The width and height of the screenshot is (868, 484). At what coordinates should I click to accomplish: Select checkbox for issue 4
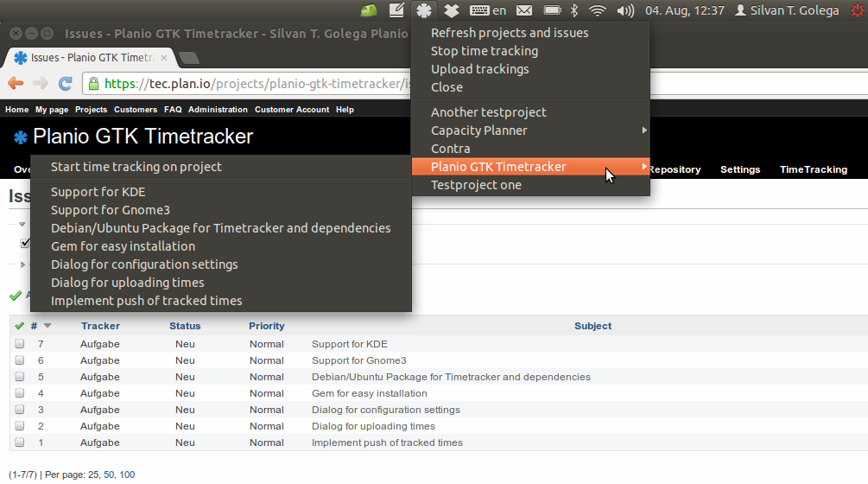20,393
